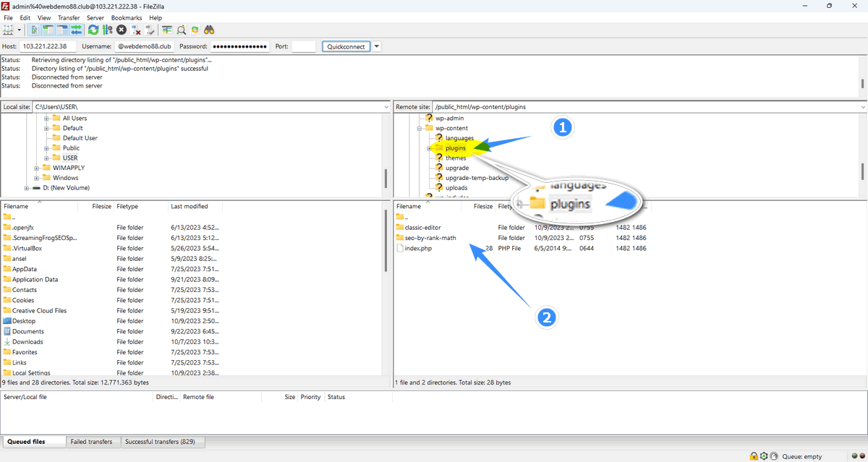Click the Username input field
868x462 pixels.
(x=145, y=46)
